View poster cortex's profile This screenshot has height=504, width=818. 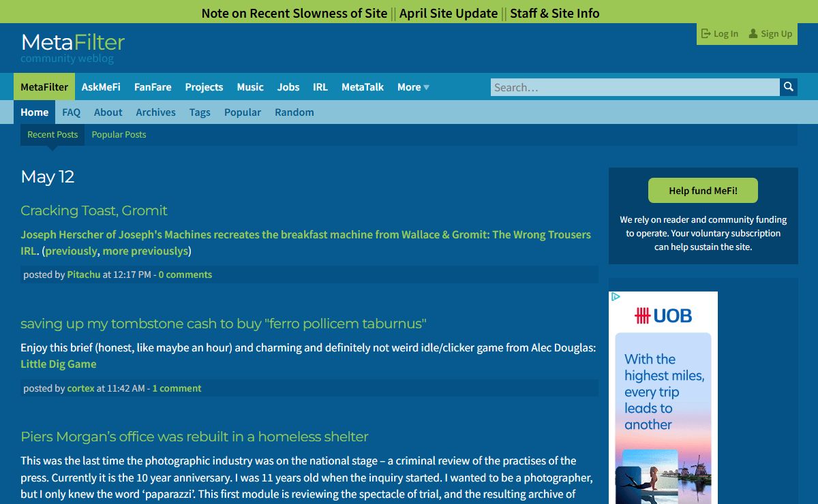click(x=80, y=388)
